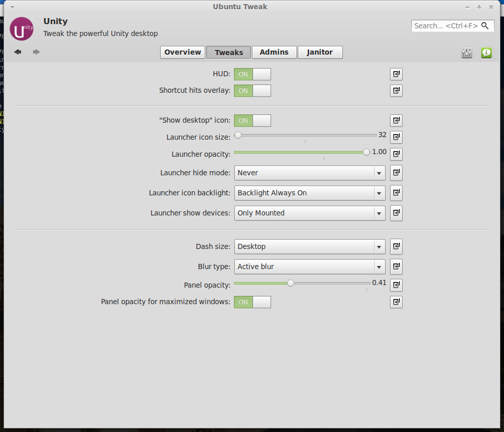Click the "Launcher hide mode:" label

tap(195, 173)
